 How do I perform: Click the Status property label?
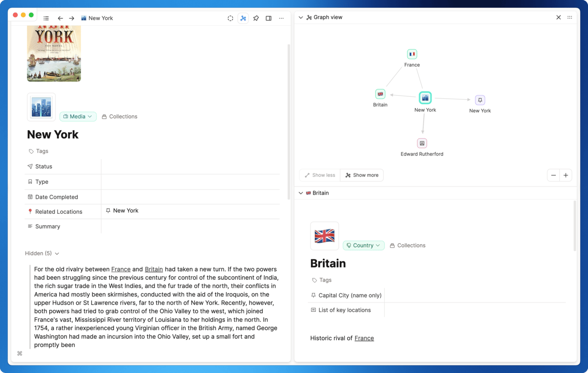point(44,166)
